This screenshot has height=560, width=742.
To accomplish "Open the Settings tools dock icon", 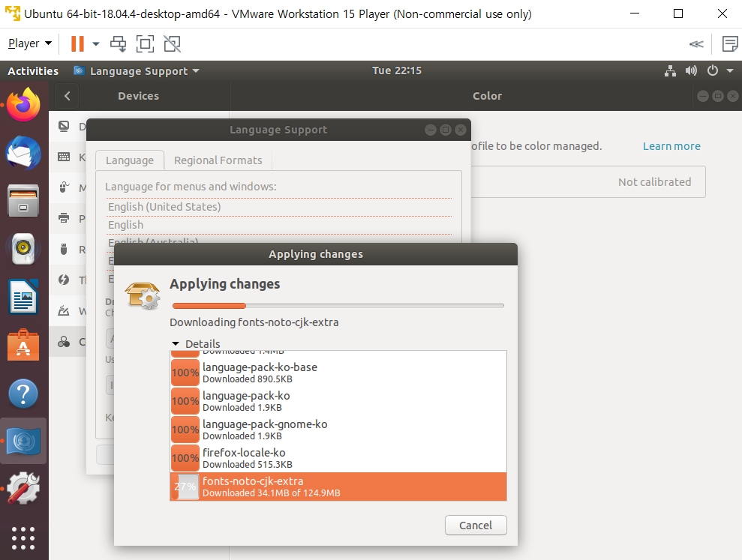I will pyautogui.click(x=23, y=489).
